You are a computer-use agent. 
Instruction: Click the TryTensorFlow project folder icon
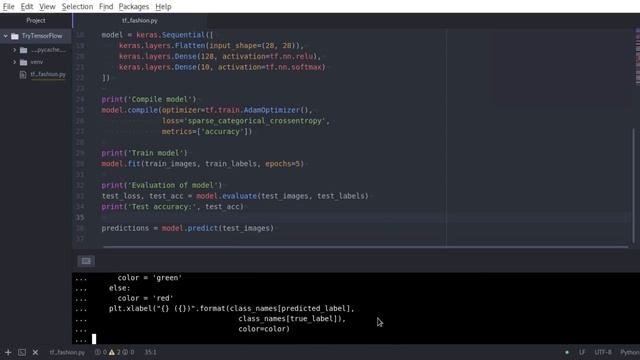click(x=15, y=36)
